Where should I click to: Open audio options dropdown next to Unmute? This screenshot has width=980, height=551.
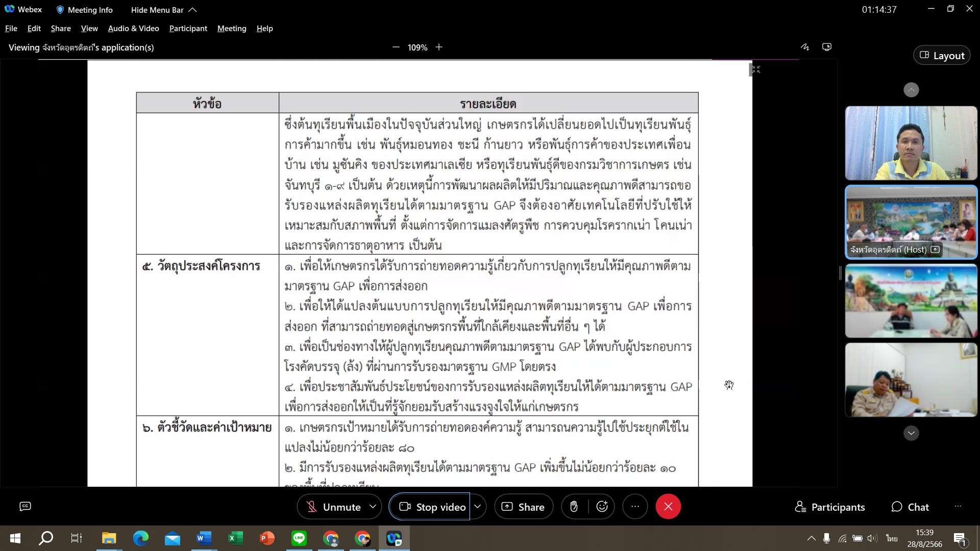(x=373, y=507)
